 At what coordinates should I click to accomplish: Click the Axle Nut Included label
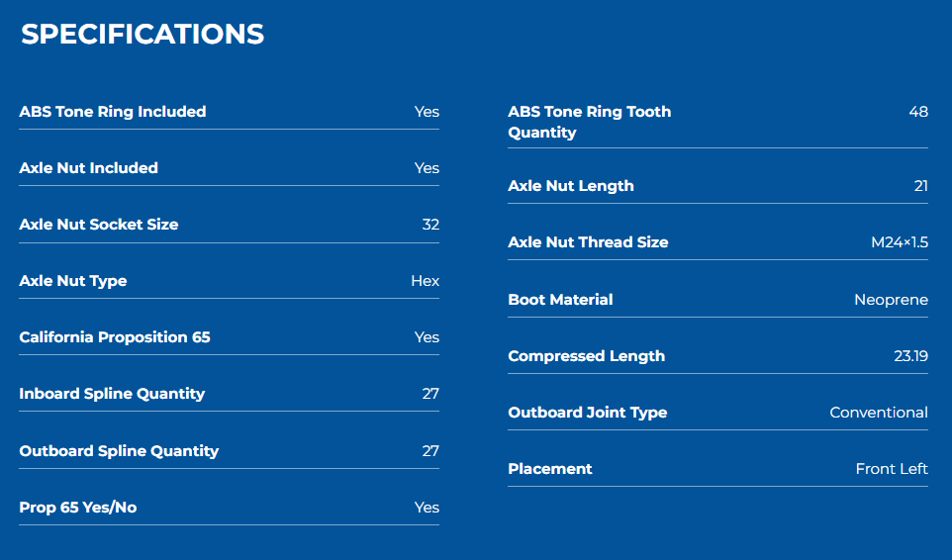pyautogui.click(x=89, y=168)
